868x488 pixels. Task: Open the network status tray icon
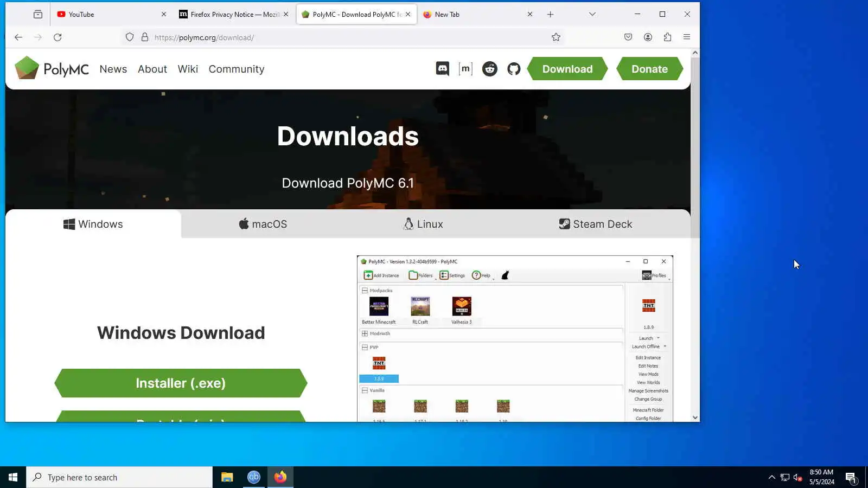(785, 478)
